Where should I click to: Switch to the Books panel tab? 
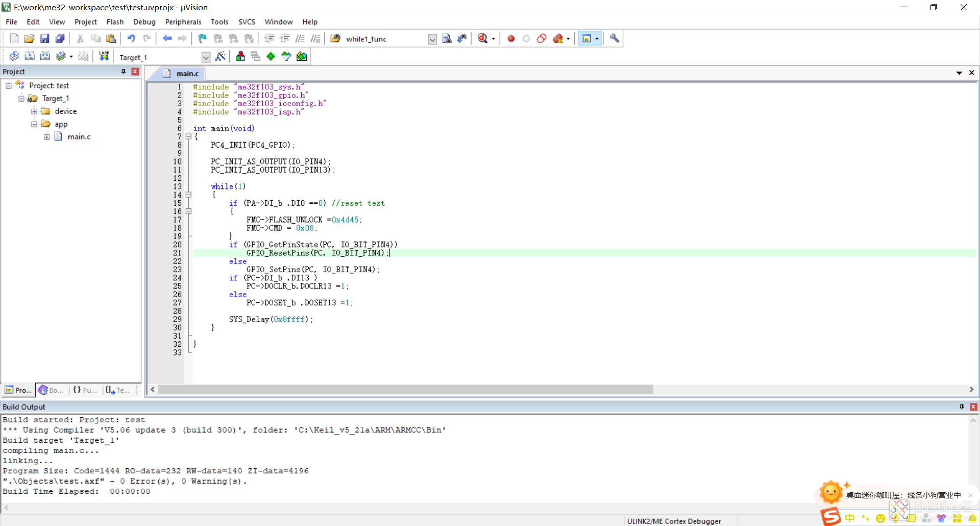(x=51, y=390)
